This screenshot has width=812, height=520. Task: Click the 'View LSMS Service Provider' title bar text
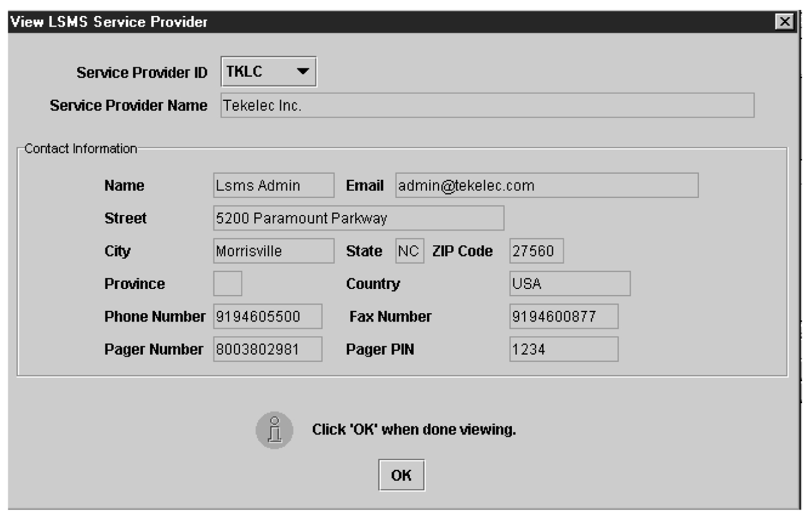tap(109, 22)
